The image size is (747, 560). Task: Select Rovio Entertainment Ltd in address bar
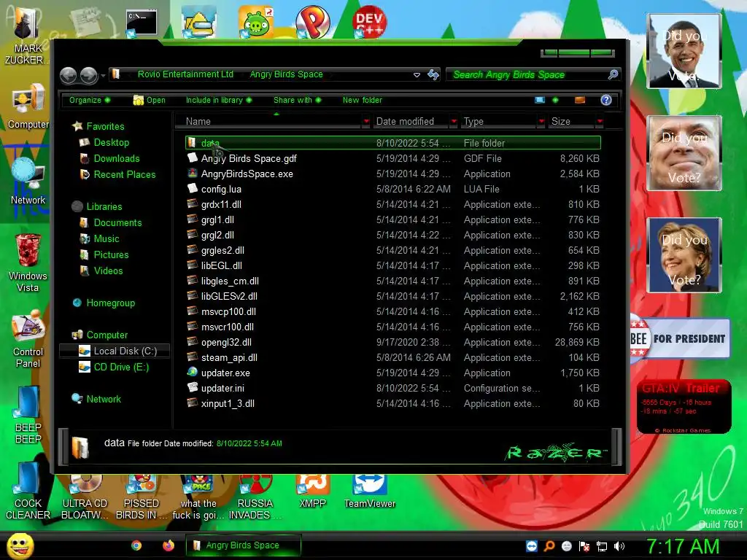point(185,74)
